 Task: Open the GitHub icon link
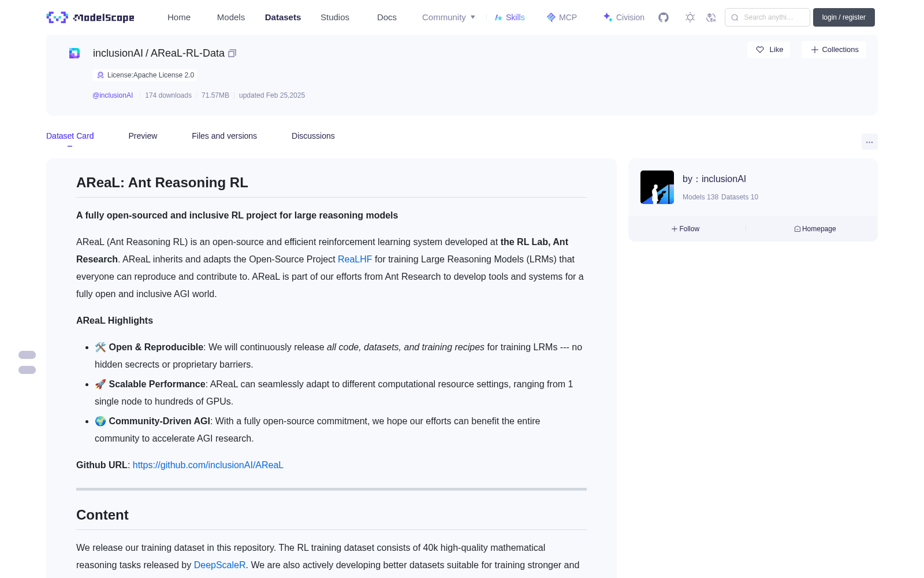click(x=664, y=17)
